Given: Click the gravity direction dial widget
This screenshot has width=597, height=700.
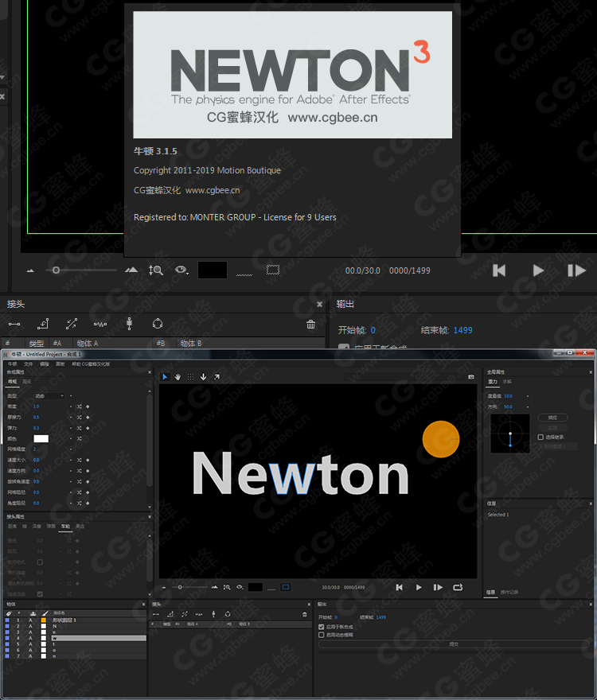Looking at the screenshot, I should tap(510, 434).
